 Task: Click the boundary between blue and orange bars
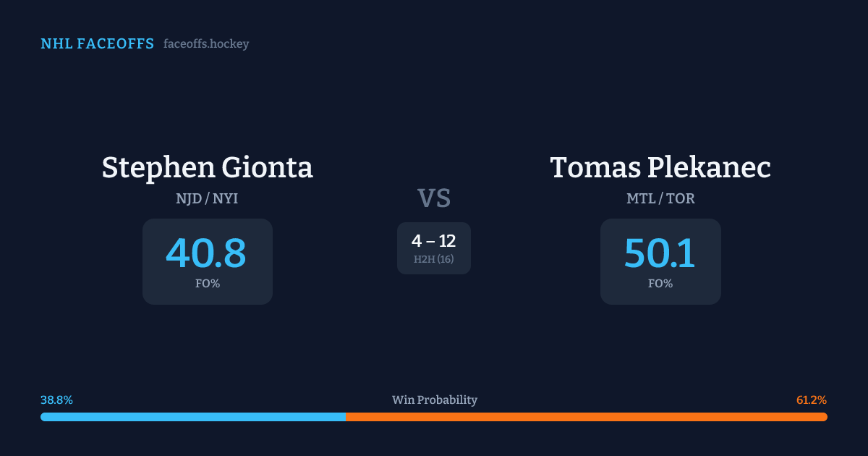(x=346, y=417)
